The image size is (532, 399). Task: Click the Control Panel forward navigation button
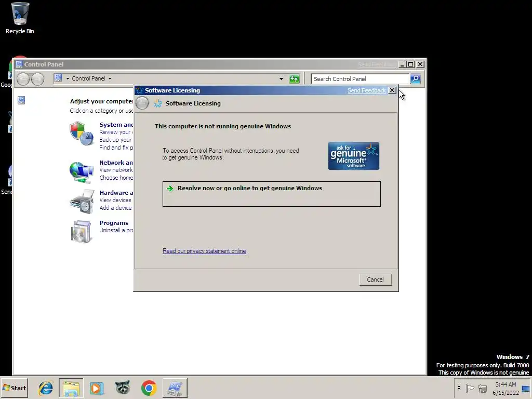coord(37,79)
